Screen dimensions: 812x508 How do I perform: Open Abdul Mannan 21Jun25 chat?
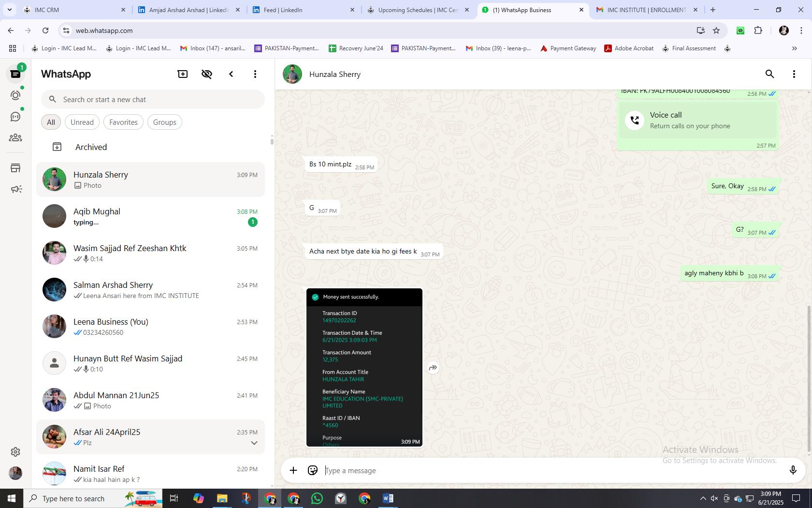coord(150,400)
